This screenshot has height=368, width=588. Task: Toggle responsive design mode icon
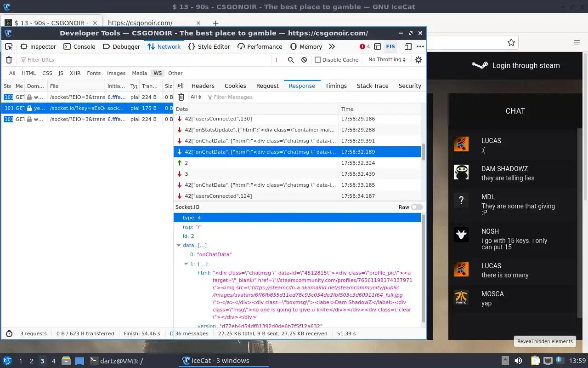408,46
